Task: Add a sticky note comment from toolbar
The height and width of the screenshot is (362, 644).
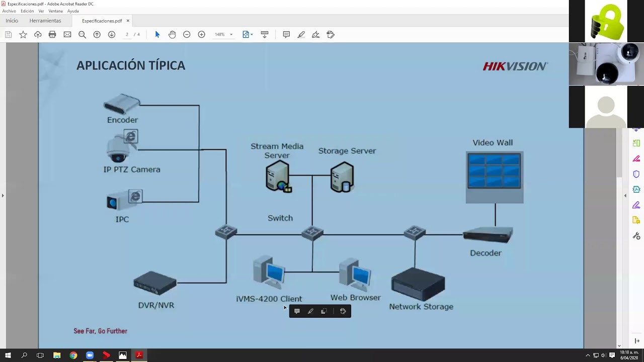Action: click(286, 35)
